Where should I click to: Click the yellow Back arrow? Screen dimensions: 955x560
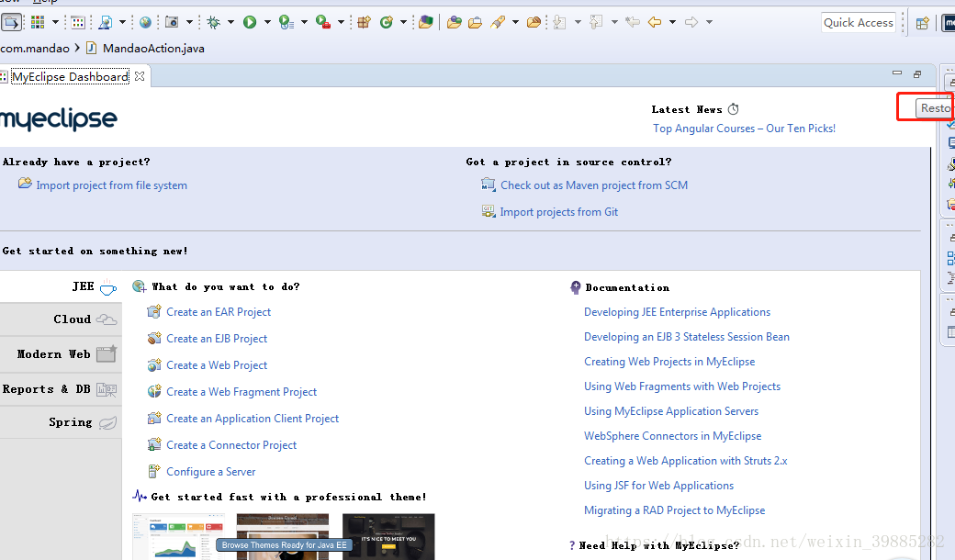pos(655,23)
